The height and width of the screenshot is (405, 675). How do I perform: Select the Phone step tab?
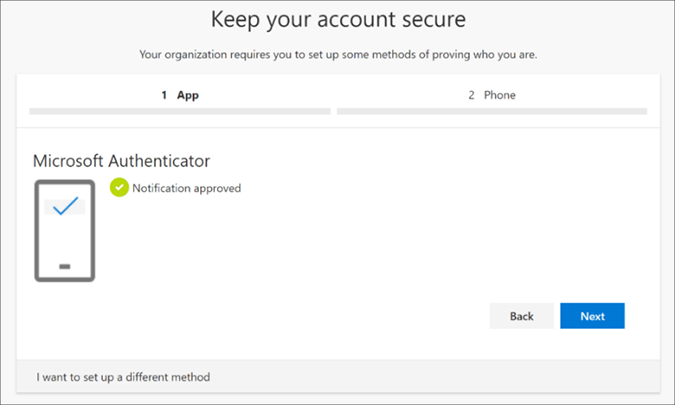click(x=492, y=95)
